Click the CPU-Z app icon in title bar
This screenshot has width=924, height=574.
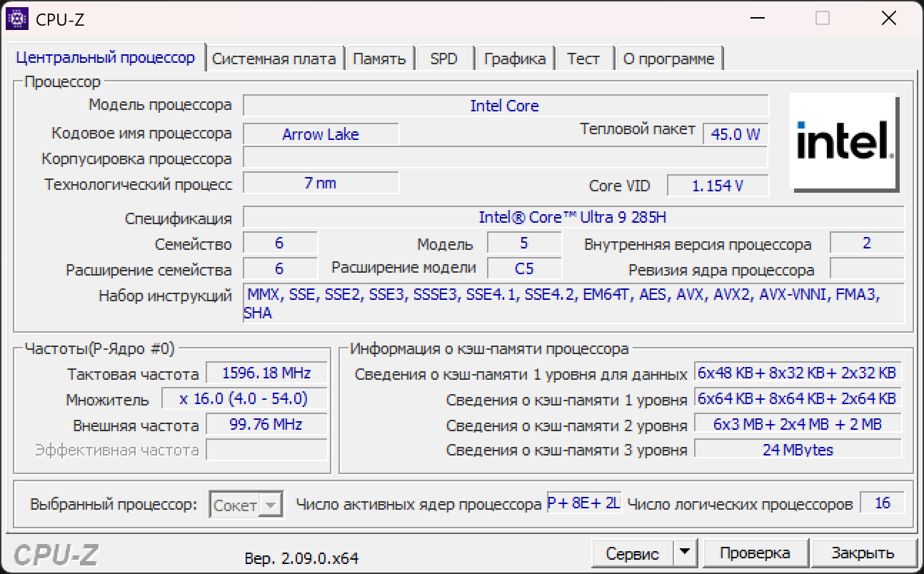17,19
